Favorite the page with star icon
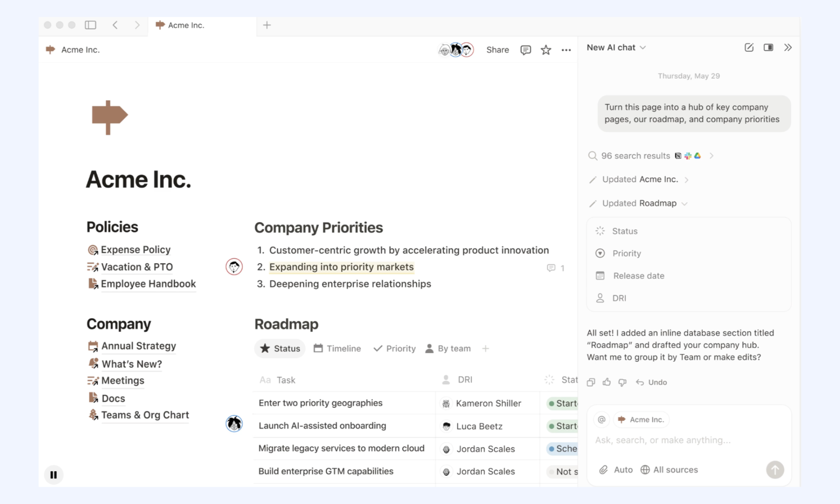Viewport: 840px width, 504px height. click(546, 50)
